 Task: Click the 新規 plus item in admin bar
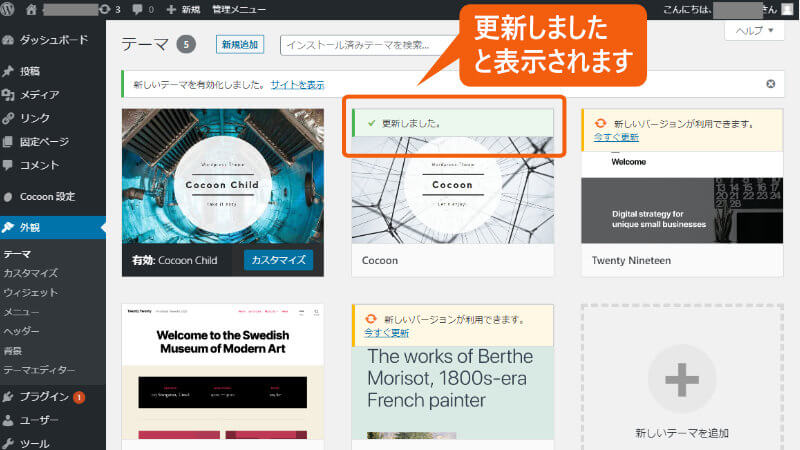[x=183, y=9]
